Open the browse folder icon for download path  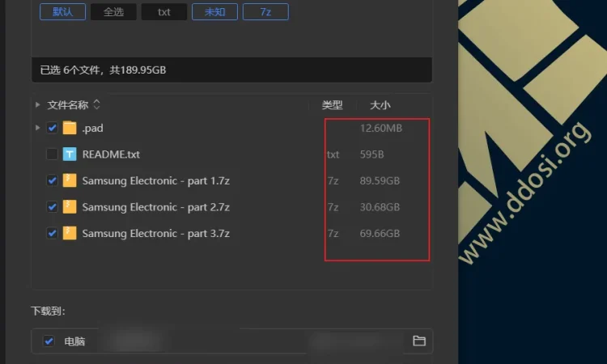(x=419, y=341)
